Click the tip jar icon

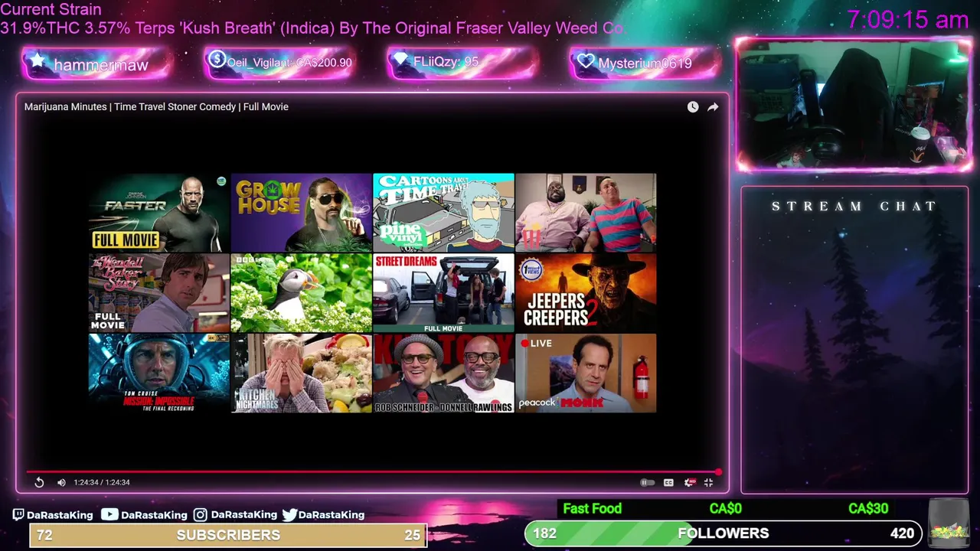point(948,522)
